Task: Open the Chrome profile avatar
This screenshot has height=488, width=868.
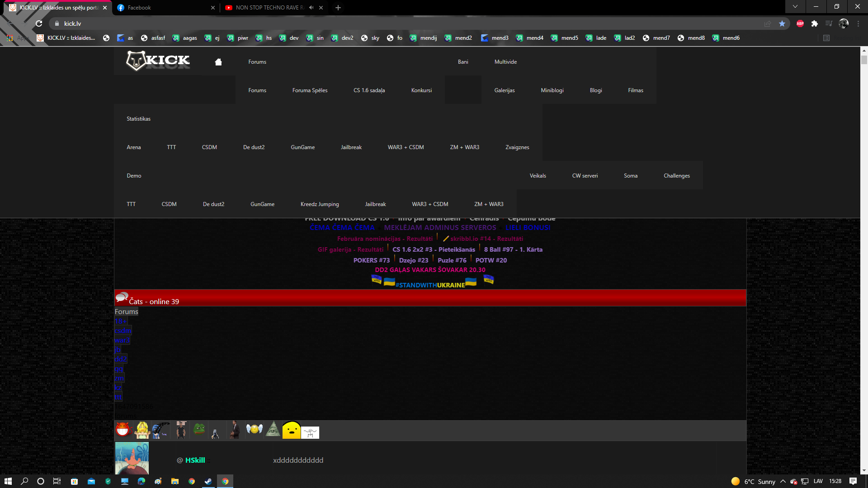Action: point(844,23)
